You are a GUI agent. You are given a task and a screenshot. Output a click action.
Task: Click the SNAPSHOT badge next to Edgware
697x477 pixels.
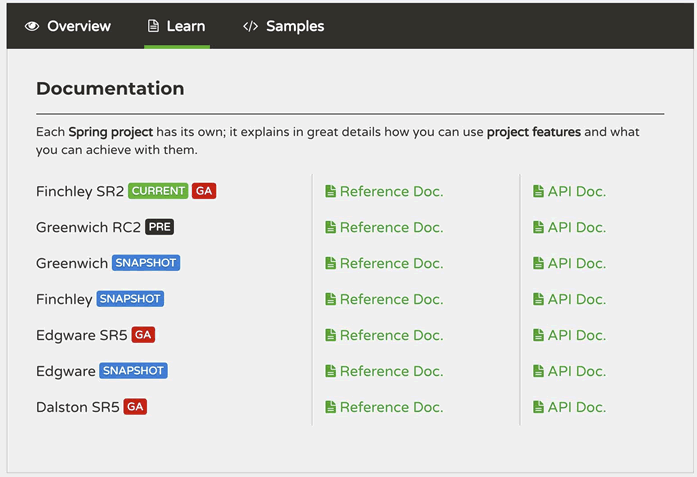pos(133,371)
